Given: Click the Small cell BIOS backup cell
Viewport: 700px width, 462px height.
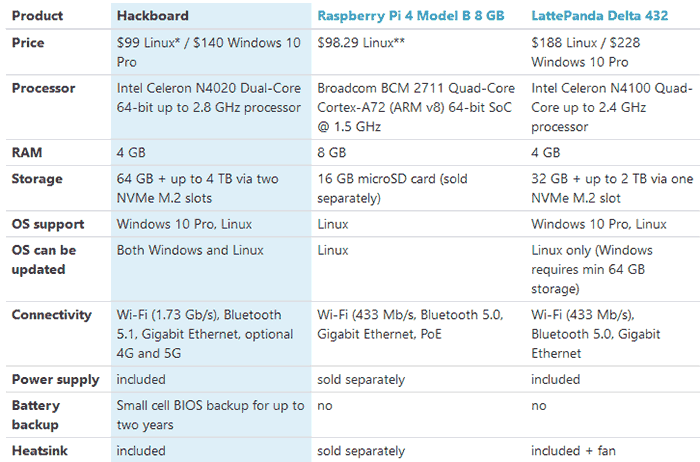Looking at the screenshot, I should [x=210, y=415].
